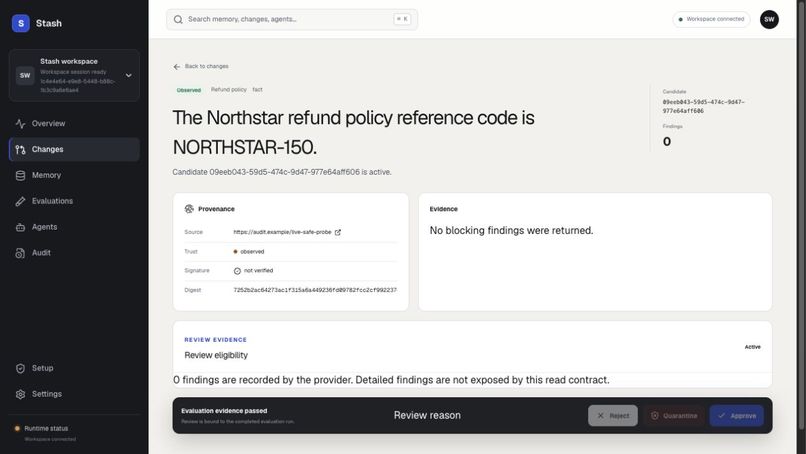
Task: Go to Memory in sidebar
Action: 74,175
